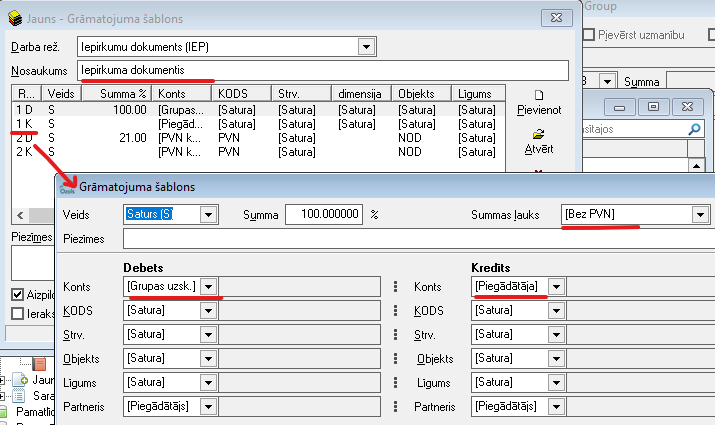715x425 pixels.
Task: Click the Piezīmes field in Grāmatojuma šablons
Action: pos(419,238)
